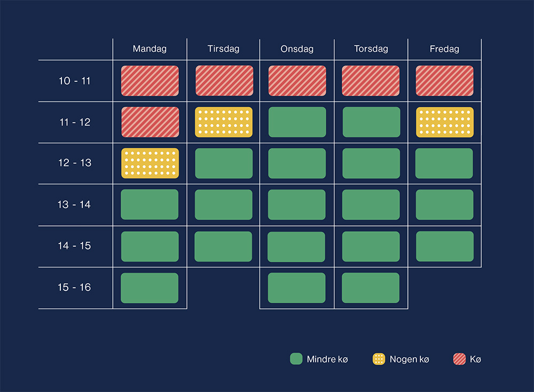534x392 pixels.
Task: Click the Onsdag column header
Action: pyautogui.click(x=297, y=49)
